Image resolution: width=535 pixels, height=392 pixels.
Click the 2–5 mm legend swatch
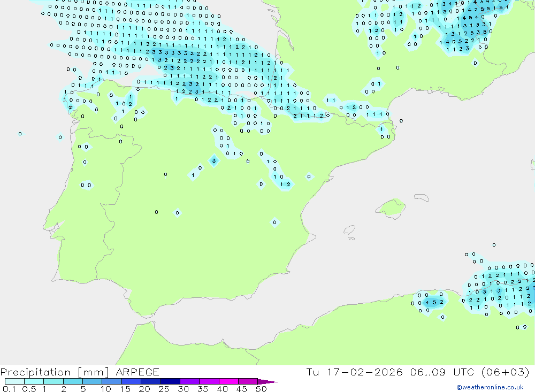(x=73, y=381)
